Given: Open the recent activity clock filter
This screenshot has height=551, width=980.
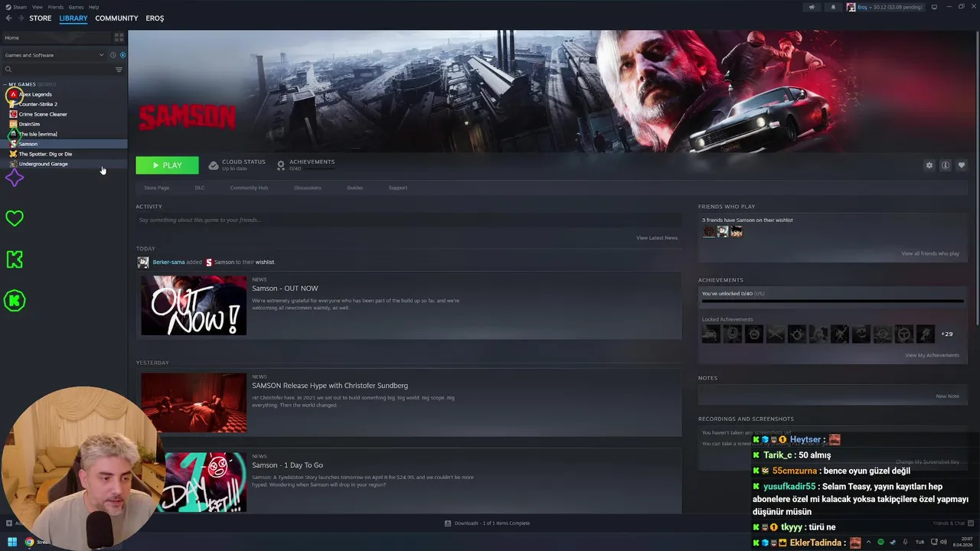Looking at the screenshot, I should coord(113,55).
